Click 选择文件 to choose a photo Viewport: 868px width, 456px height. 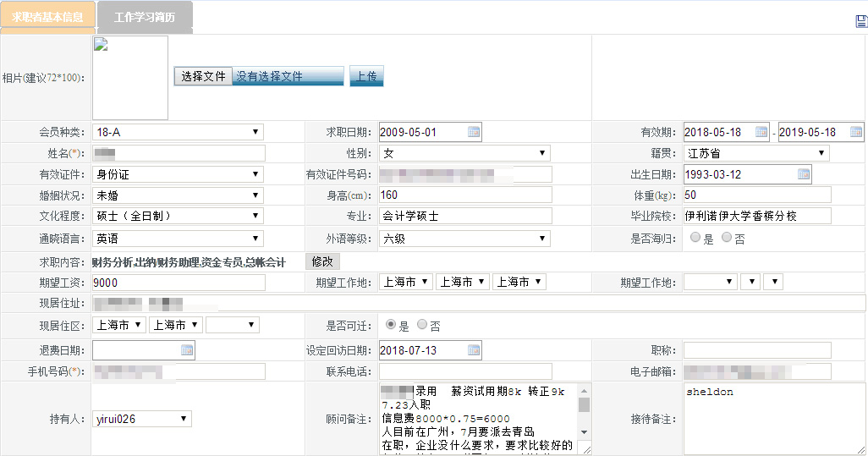coord(203,76)
